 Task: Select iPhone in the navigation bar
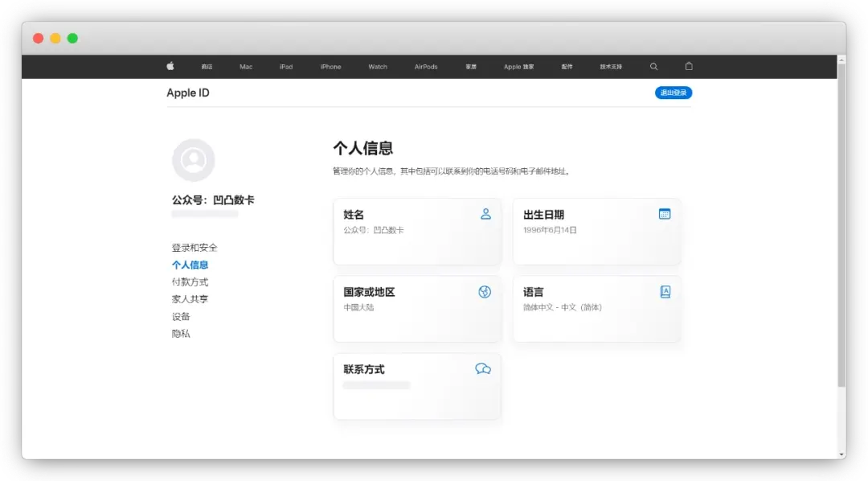330,67
